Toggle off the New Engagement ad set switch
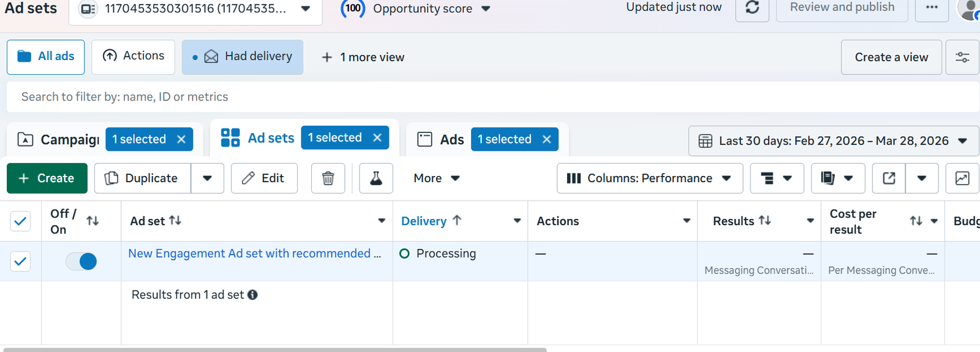The image size is (980, 352). pos(81,261)
